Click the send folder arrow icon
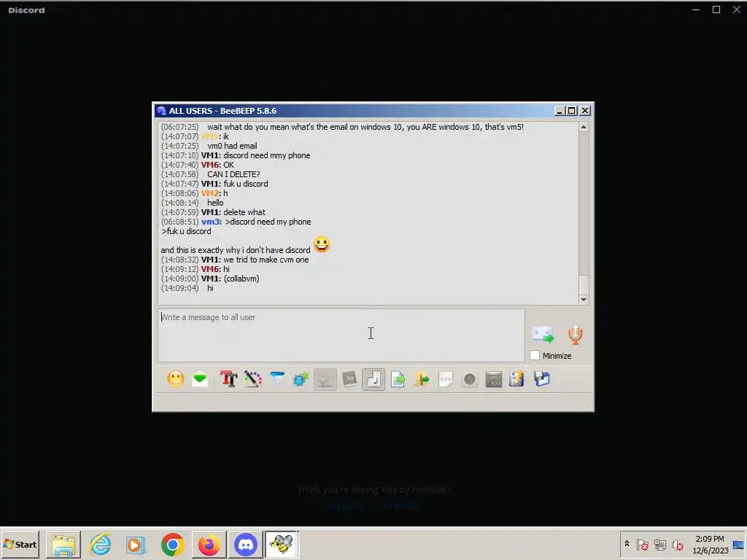The image size is (747, 560). pos(422,379)
